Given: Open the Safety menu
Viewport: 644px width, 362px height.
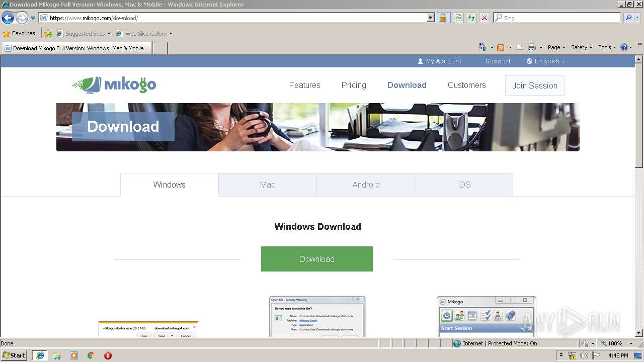Looking at the screenshot, I should click(582, 47).
